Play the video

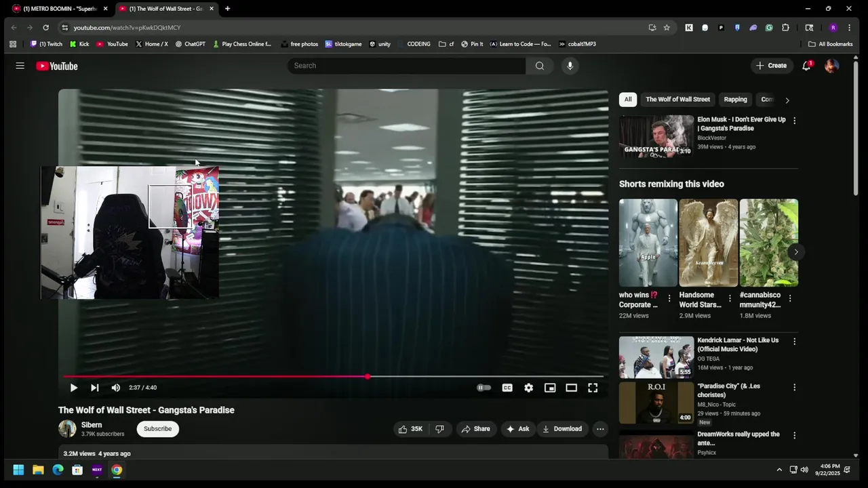click(73, 388)
